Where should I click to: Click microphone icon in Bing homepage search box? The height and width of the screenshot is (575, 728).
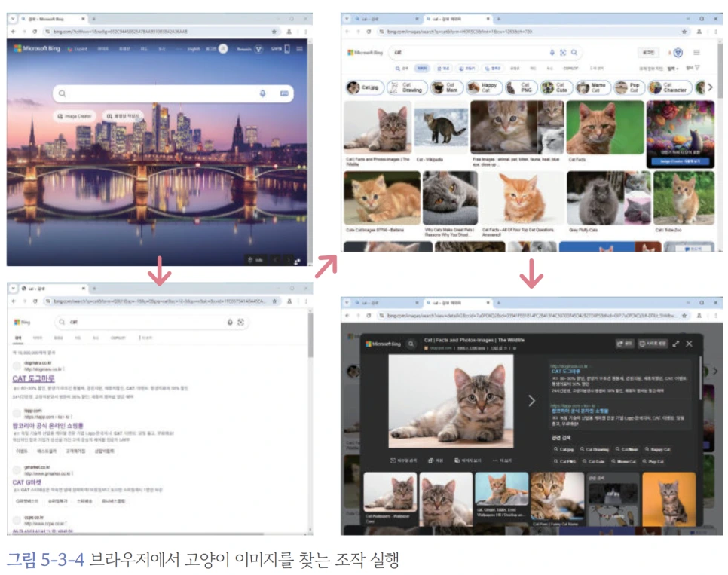tap(262, 93)
